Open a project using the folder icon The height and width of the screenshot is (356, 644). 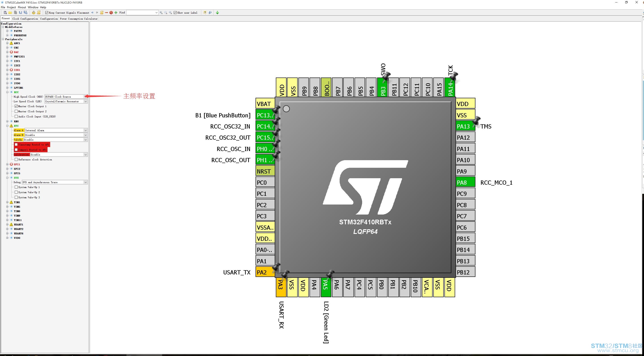10,12
